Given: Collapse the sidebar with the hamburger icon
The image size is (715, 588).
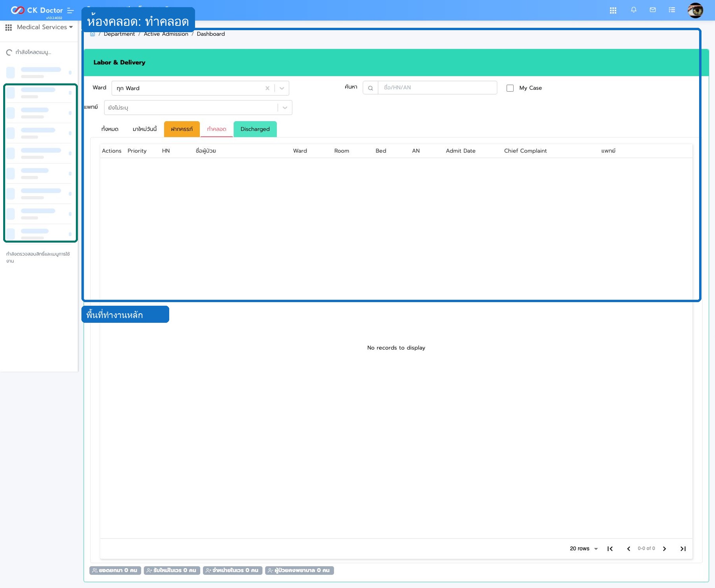Looking at the screenshot, I should point(71,10).
